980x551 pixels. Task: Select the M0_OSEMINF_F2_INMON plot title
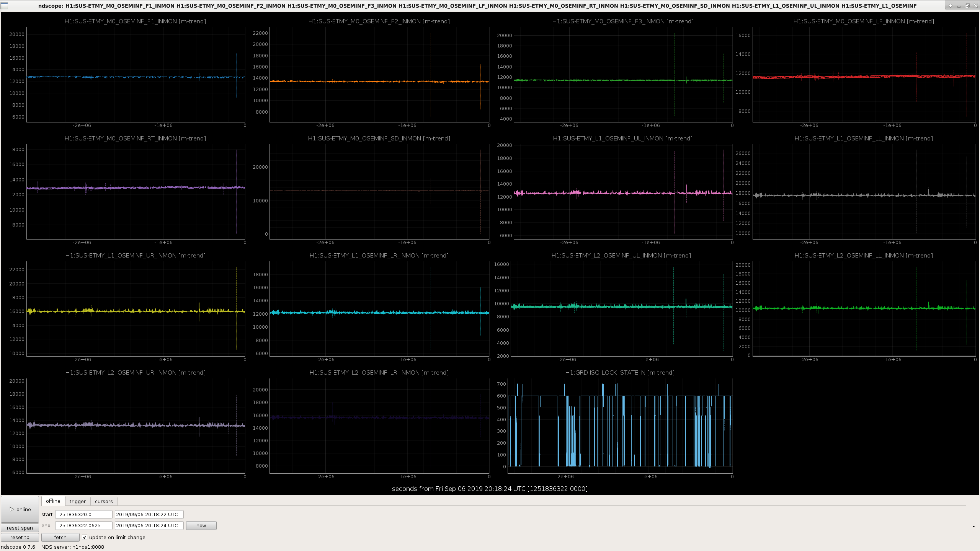coord(379,21)
